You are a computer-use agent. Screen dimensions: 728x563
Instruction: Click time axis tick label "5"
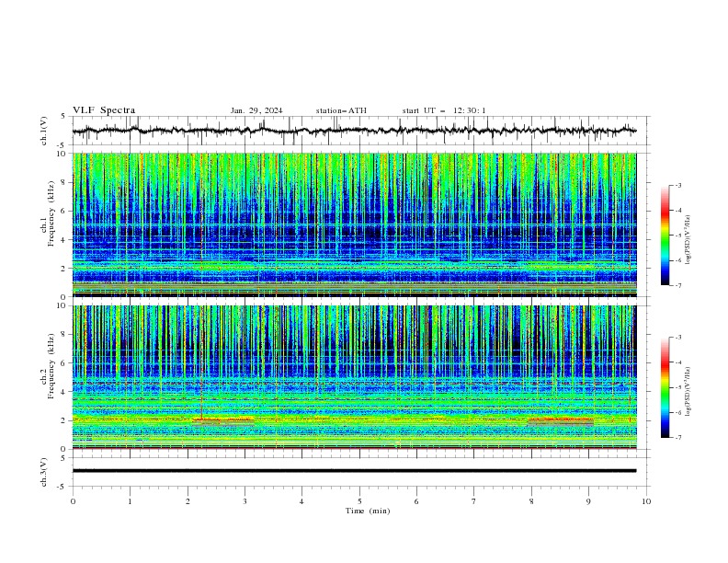[x=359, y=501]
